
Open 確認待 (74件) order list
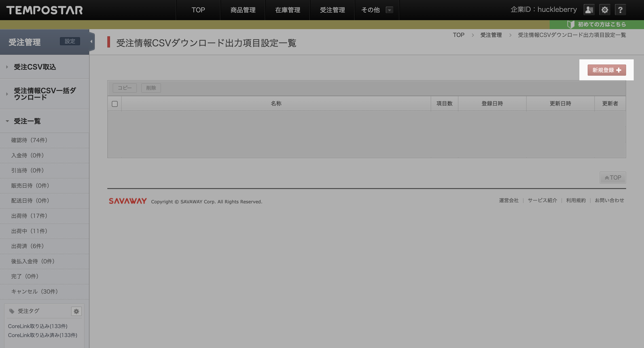coord(29,140)
